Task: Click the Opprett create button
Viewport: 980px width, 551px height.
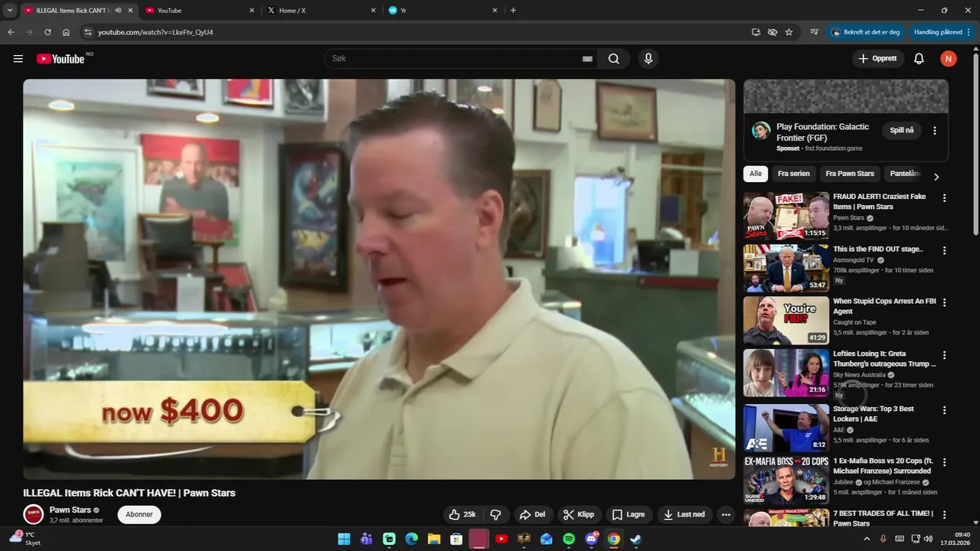Action: [877, 59]
